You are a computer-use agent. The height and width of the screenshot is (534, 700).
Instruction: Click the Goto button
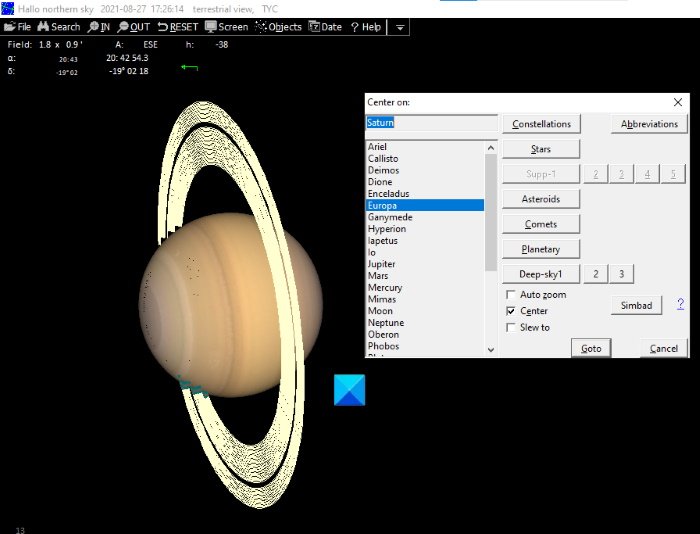coord(591,348)
